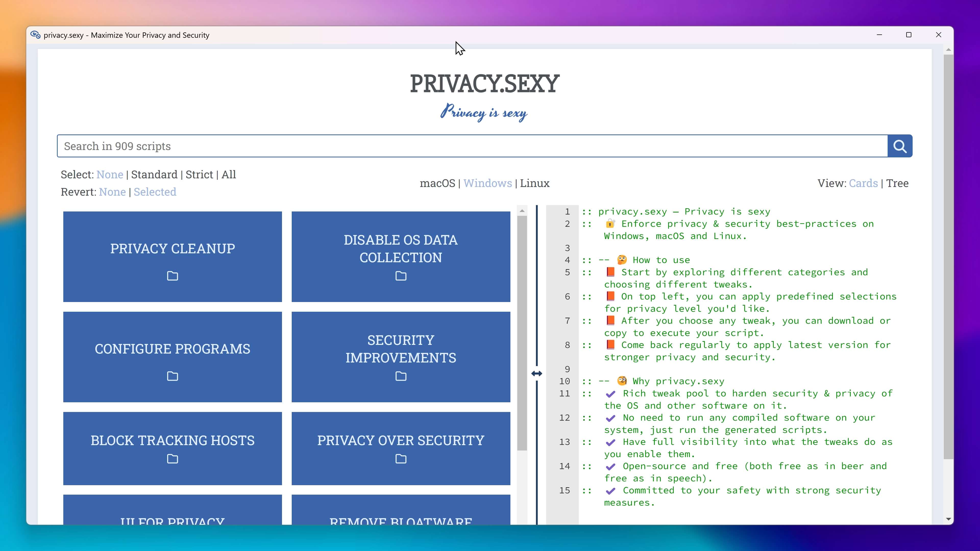
Task: Select All scripts preset
Action: 229,174
